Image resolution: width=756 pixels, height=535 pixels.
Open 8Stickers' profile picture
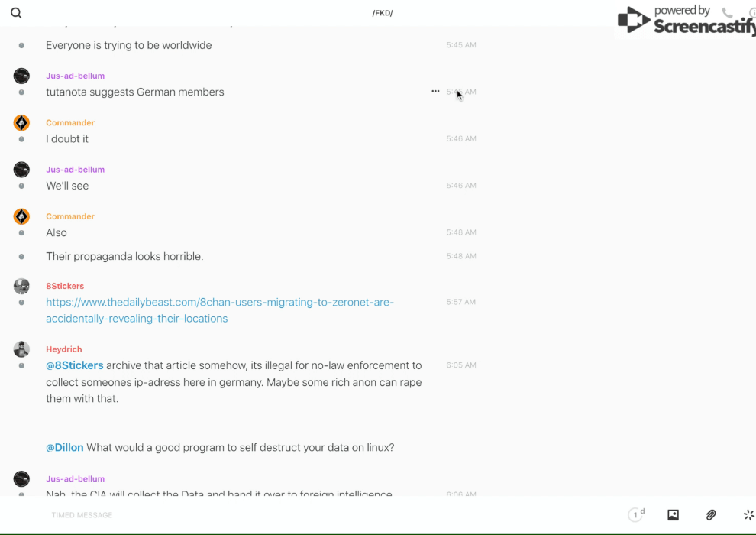click(x=21, y=287)
